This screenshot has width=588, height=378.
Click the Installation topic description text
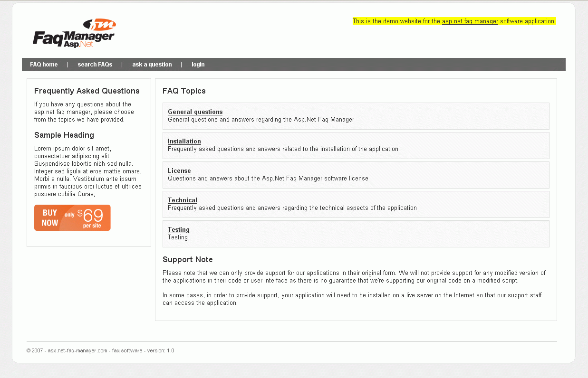[283, 149]
